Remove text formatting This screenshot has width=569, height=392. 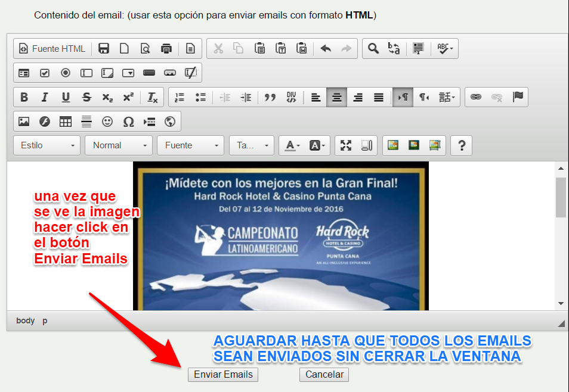153,97
